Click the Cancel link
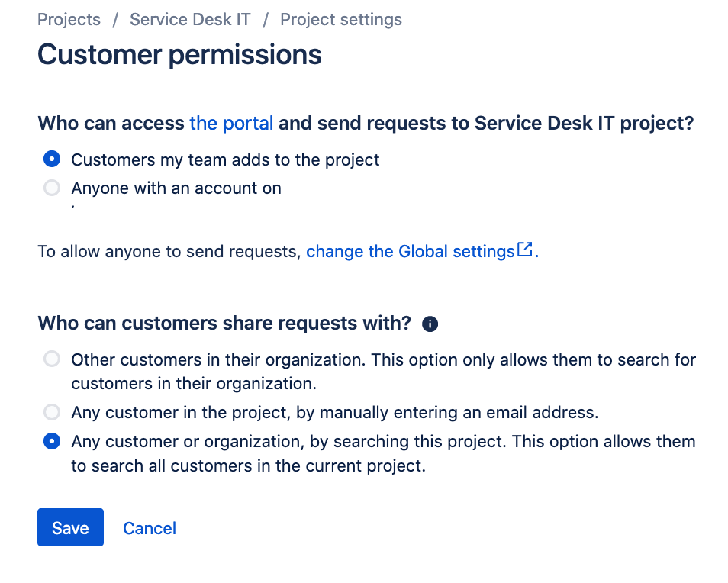This screenshot has width=728, height=583. (x=150, y=528)
